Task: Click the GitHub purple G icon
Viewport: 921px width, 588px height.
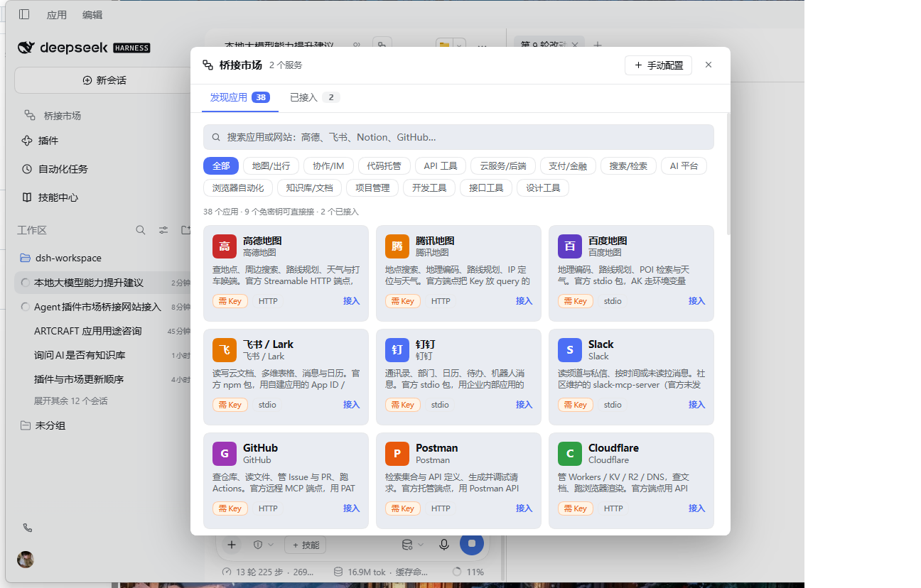Action: click(x=225, y=454)
